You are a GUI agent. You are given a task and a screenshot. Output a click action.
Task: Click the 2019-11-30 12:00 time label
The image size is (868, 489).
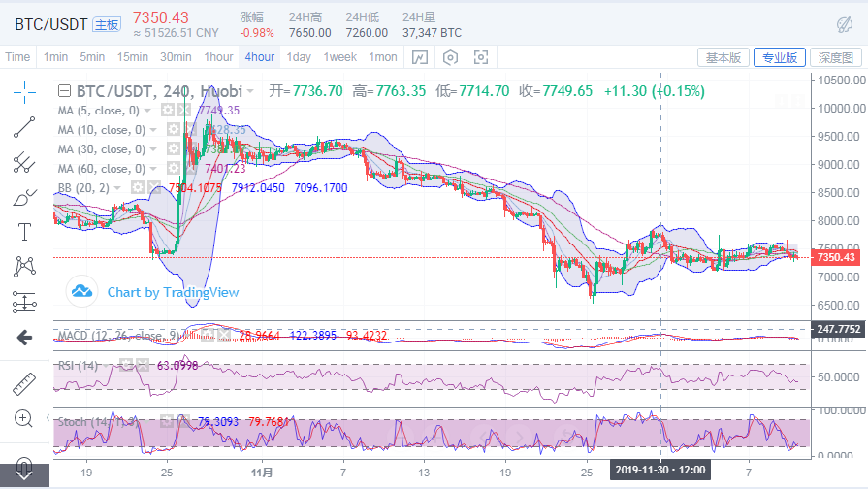660,471
